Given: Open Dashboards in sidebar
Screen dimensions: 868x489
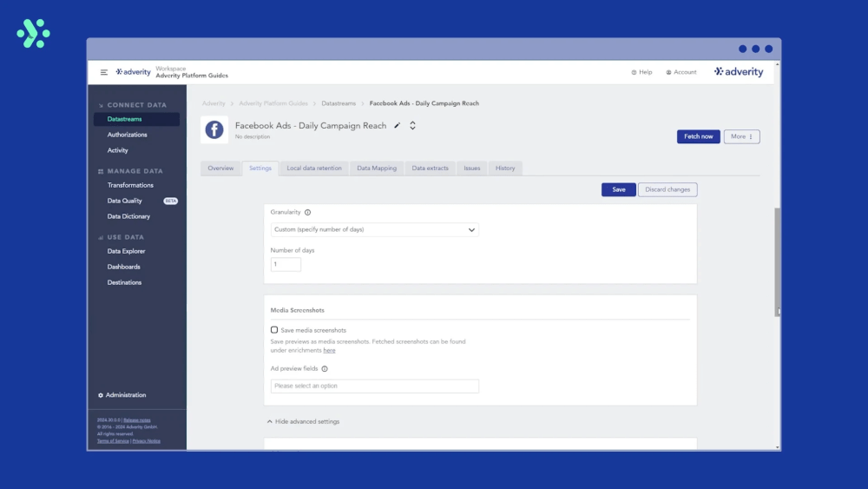Looking at the screenshot, I should [124, 267].
